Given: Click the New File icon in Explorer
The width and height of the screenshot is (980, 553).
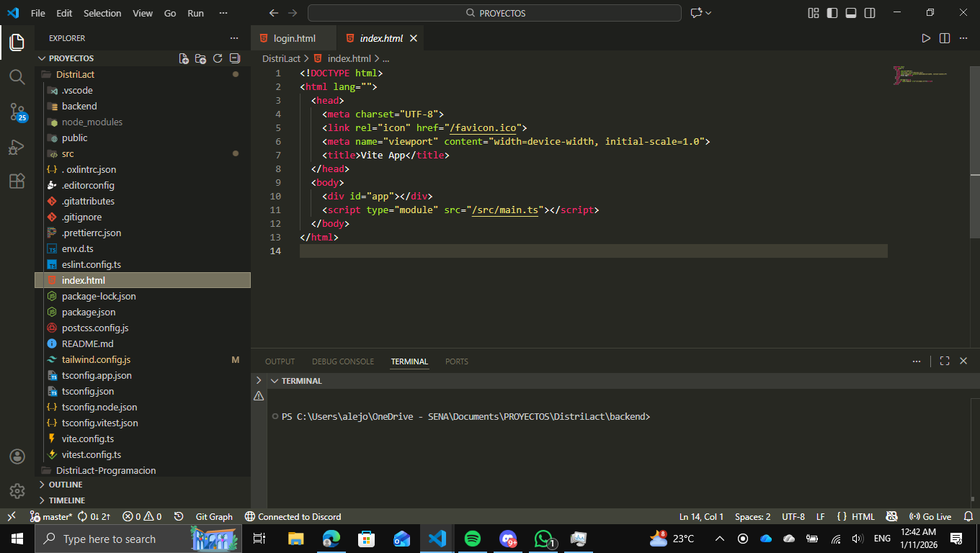Looking at the screenshot, I should point(184,58).
